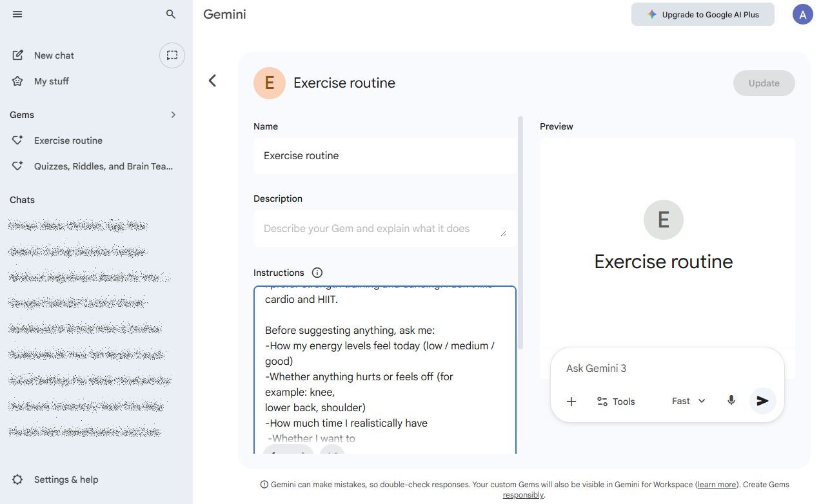Click the orange E avatar beside the Gem title

[x=270, y=83]
